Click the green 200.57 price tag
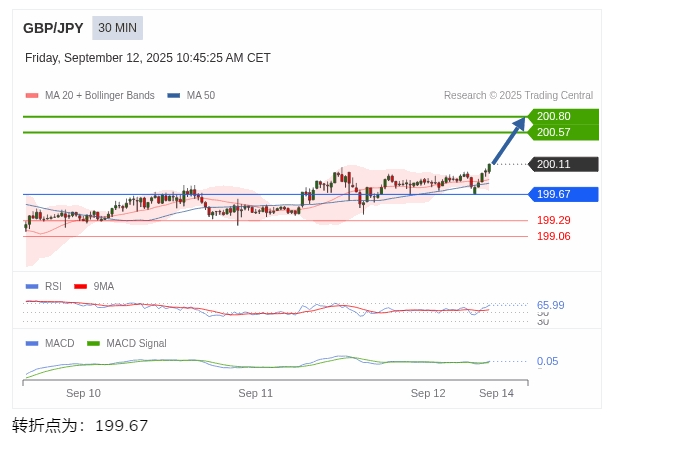 pyautogui.click(x=562, y=132)
